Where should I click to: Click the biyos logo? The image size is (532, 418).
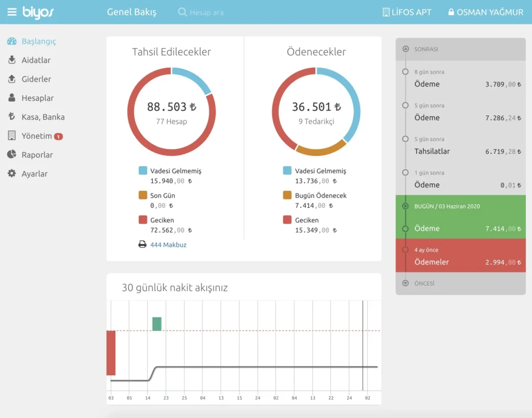38,12
